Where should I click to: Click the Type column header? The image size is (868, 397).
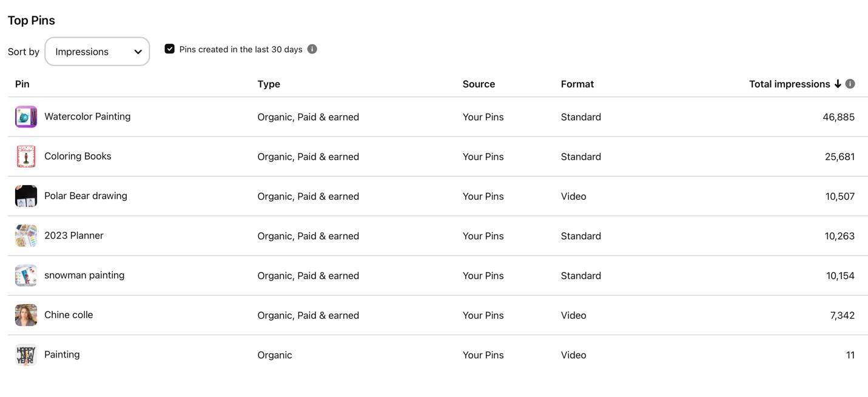269,84
